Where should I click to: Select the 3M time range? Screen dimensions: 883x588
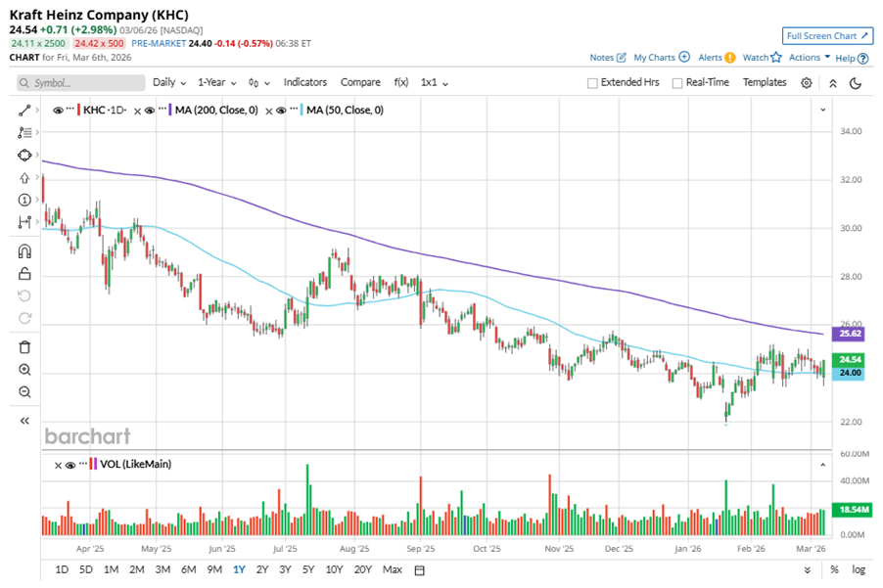[x=163, y=569]
